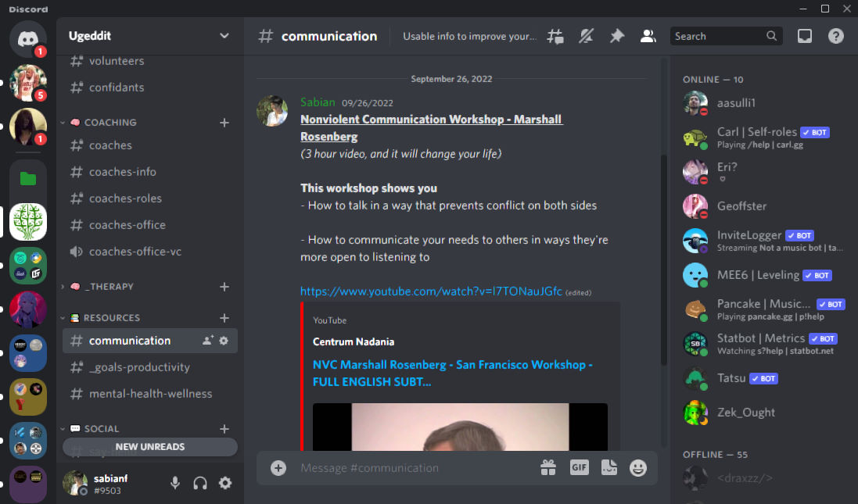This screenshot has height=504, width=858.
Task: Mute channel notifications with bell icon
Action: click(x=586, y=36)
